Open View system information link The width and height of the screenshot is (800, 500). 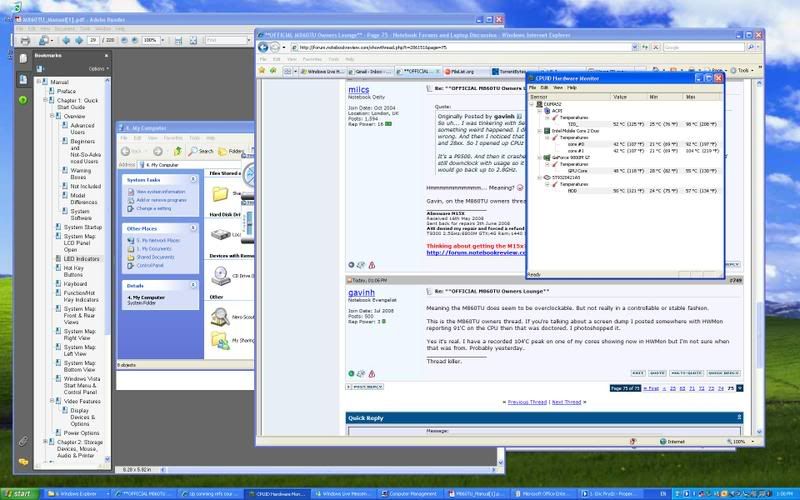(161, 192)
